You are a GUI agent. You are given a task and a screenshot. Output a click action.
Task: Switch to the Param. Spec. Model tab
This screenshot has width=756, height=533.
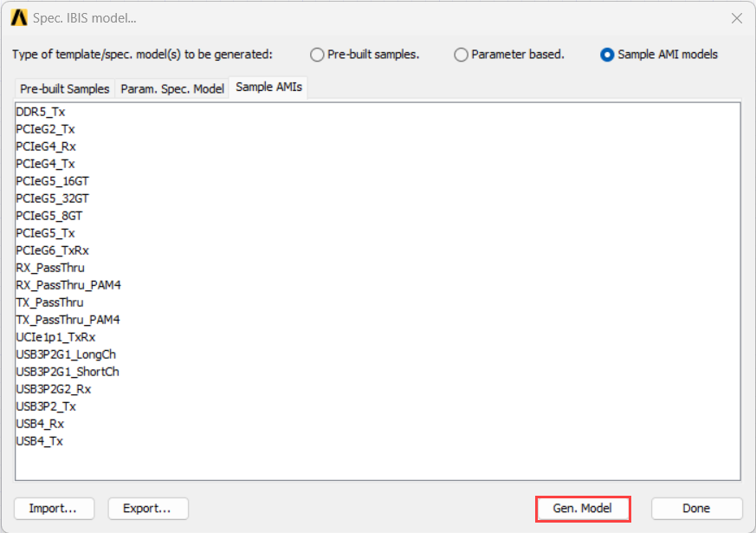tap(171, 88)
